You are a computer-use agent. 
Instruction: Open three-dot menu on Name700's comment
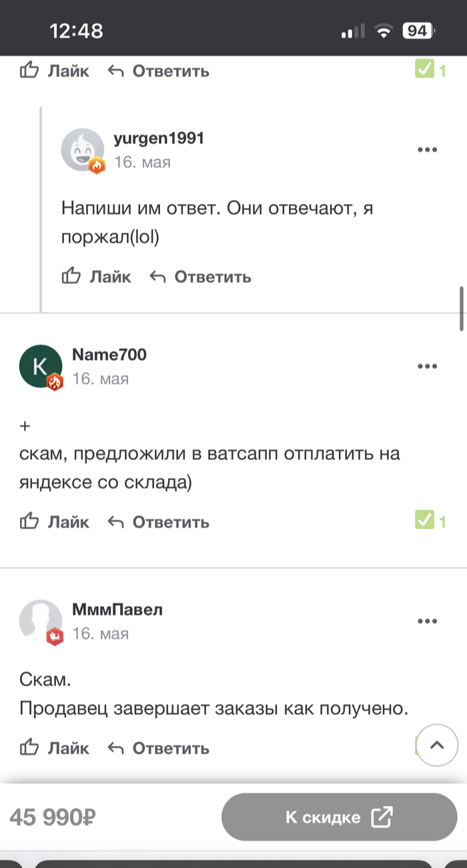[427, 366]
